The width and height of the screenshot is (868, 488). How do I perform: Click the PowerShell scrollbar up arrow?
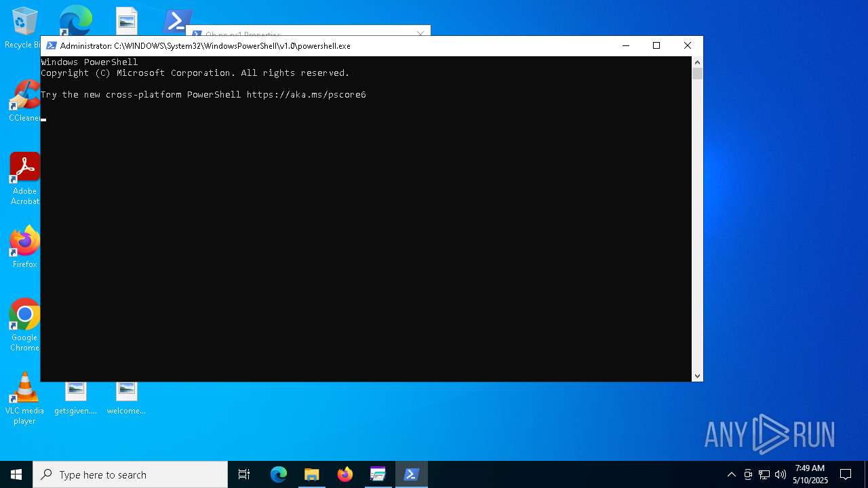tap(697, 62)
